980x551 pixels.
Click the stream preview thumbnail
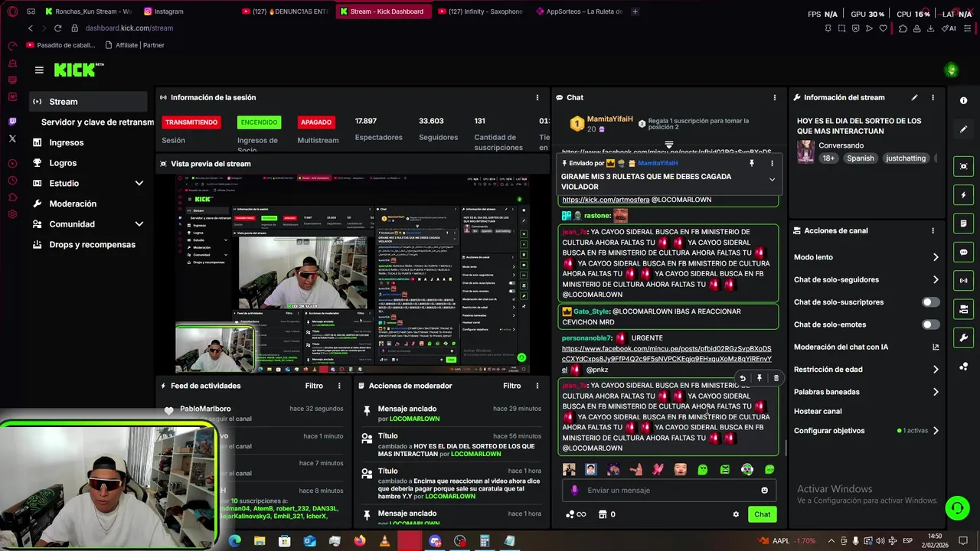352,274
